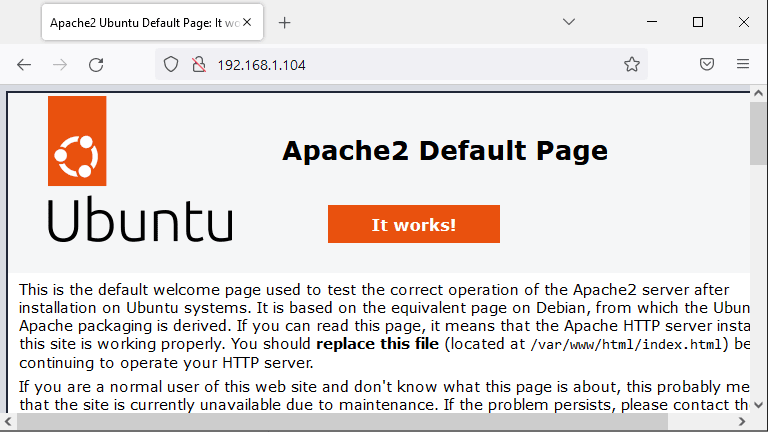Reload the current page
Screen dimensions: 768x432
click(96, 65)
